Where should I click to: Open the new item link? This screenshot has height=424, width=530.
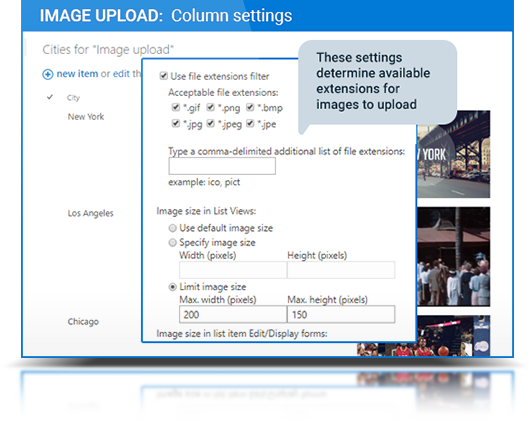[x=77, y=74]
